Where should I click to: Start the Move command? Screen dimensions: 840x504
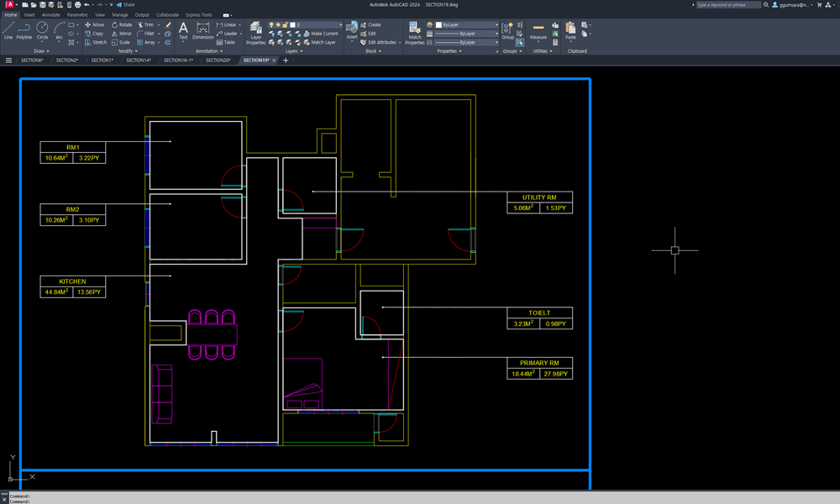pyautogui.click(x=94, y=24)
